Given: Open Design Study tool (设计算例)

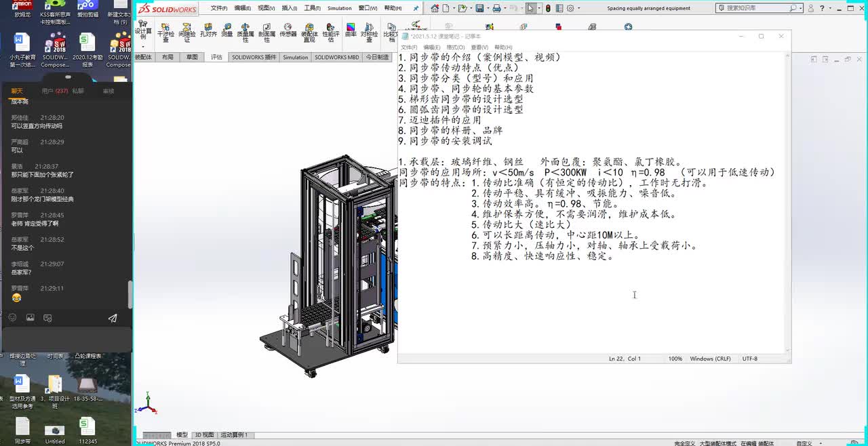Looking at the screenshot, I should [x=143, y=31].
